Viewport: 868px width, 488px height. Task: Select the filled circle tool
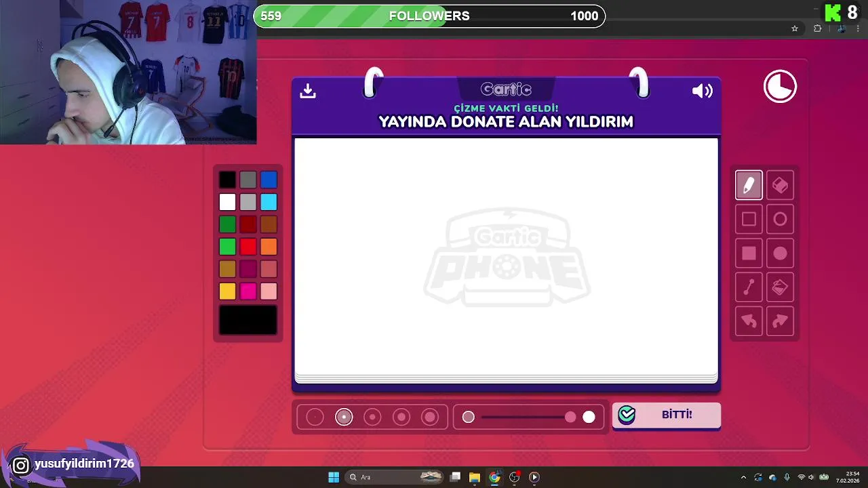(x=780, y=253)
